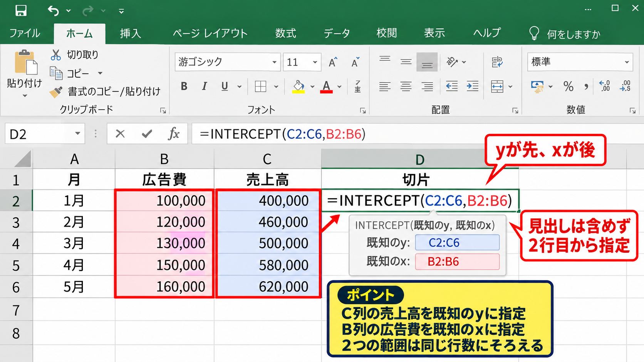Screen dimensions: 644x362
Task: Switch to the 数式 (Formulas) tab
Action: [x=286, y=33]
